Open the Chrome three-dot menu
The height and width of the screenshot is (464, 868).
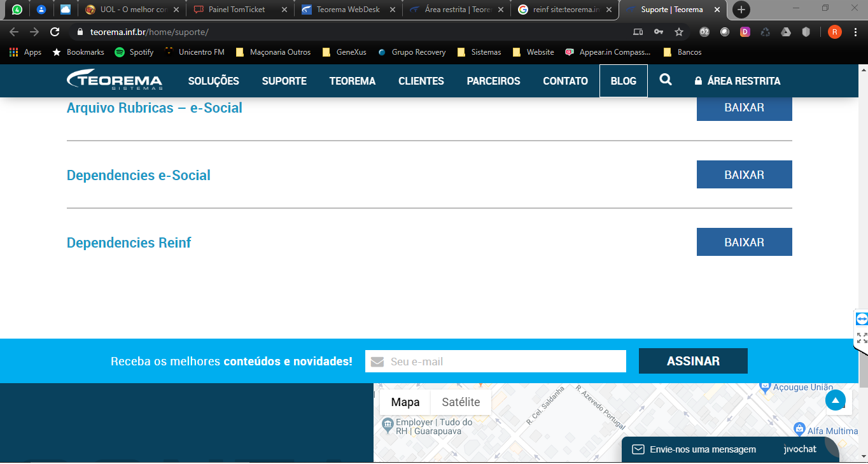pos(855,32)
